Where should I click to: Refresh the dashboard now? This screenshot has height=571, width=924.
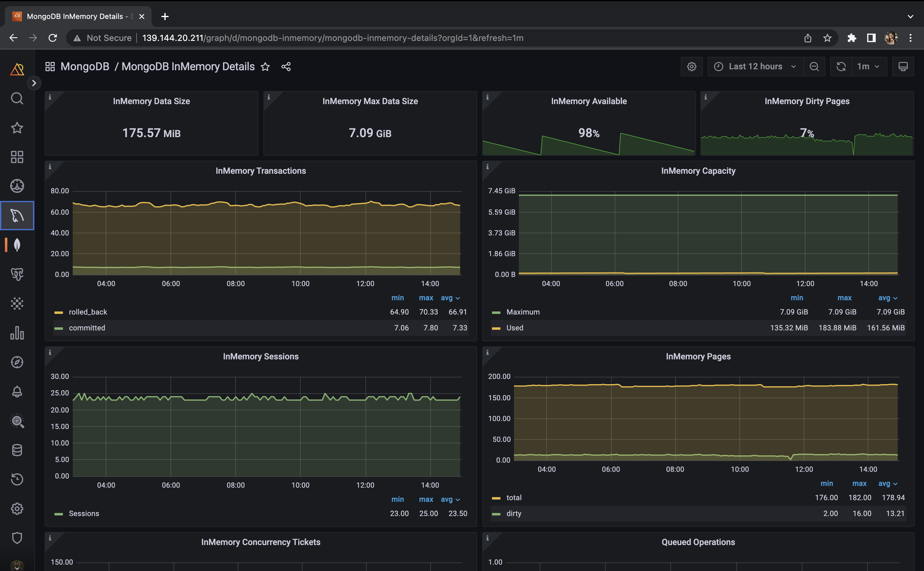pyautogui.click(x=841, y=67)
